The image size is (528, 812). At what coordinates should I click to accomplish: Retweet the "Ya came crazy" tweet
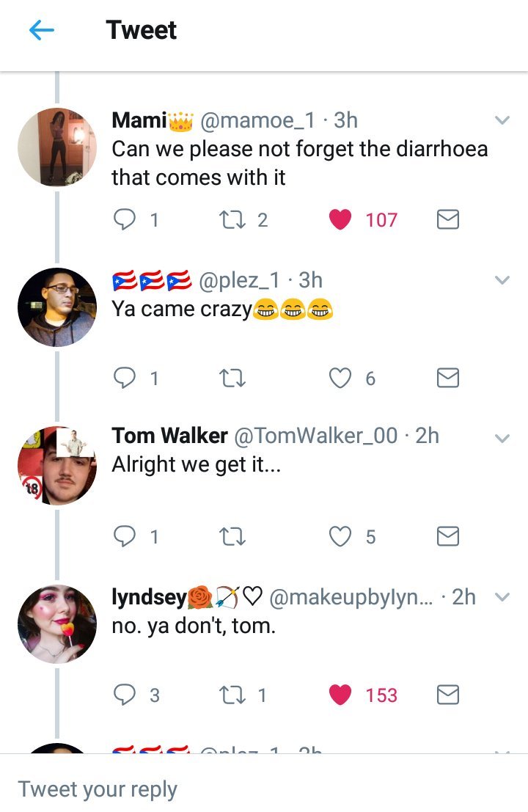click(x=232, y=378)
